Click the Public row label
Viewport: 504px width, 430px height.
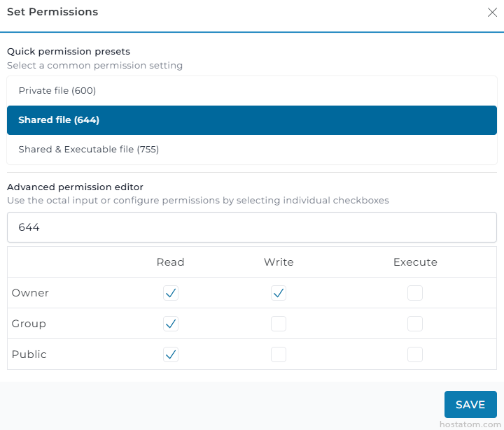click(x=29, y=354)
